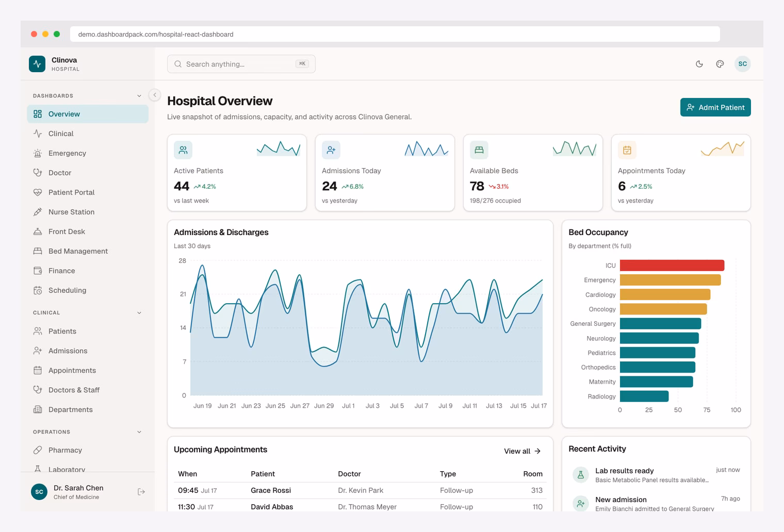Click the Appointments Today card icon
784x532 pixels.
[x=627, y=150]
